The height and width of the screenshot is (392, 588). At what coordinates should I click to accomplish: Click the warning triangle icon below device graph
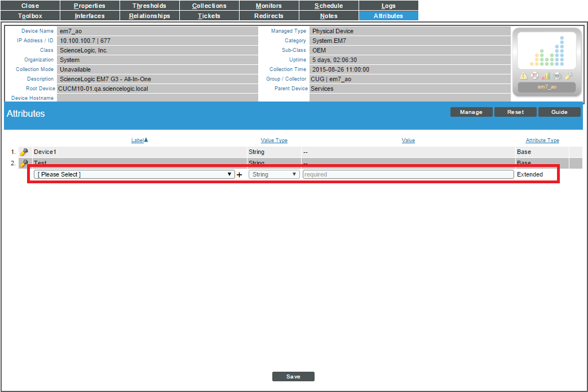523,76
